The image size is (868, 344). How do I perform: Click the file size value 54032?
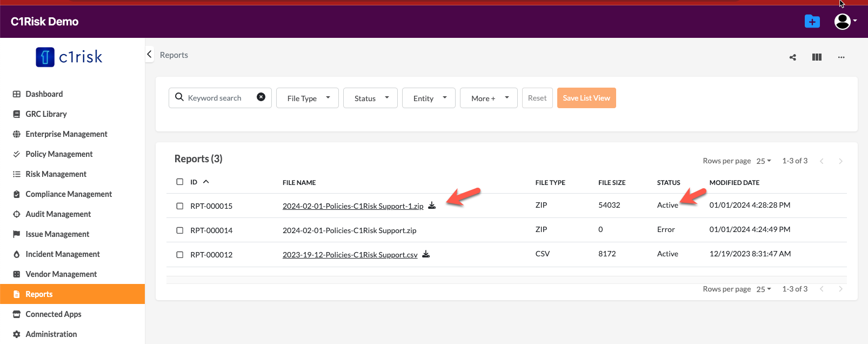[x=610, y=205]
